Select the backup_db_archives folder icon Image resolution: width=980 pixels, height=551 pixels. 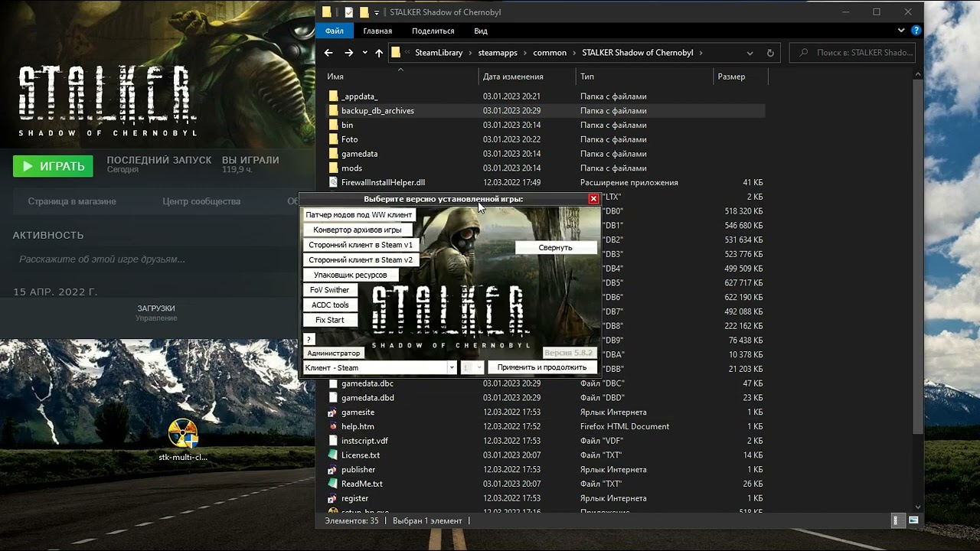point(333,111)
